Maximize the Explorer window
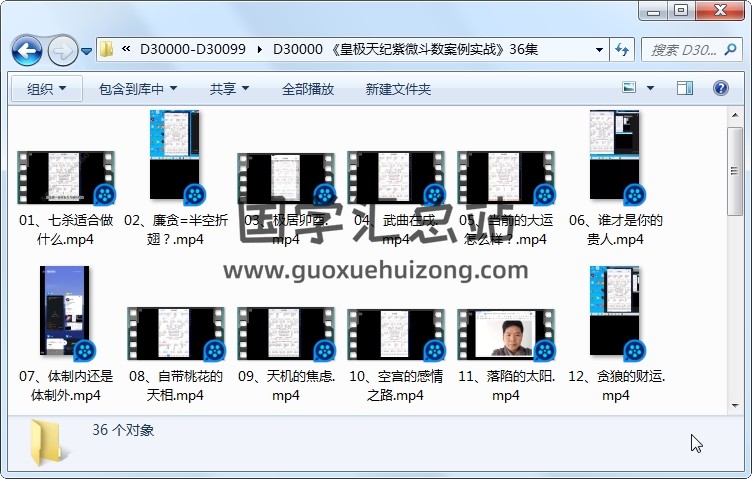 point(681,10)
